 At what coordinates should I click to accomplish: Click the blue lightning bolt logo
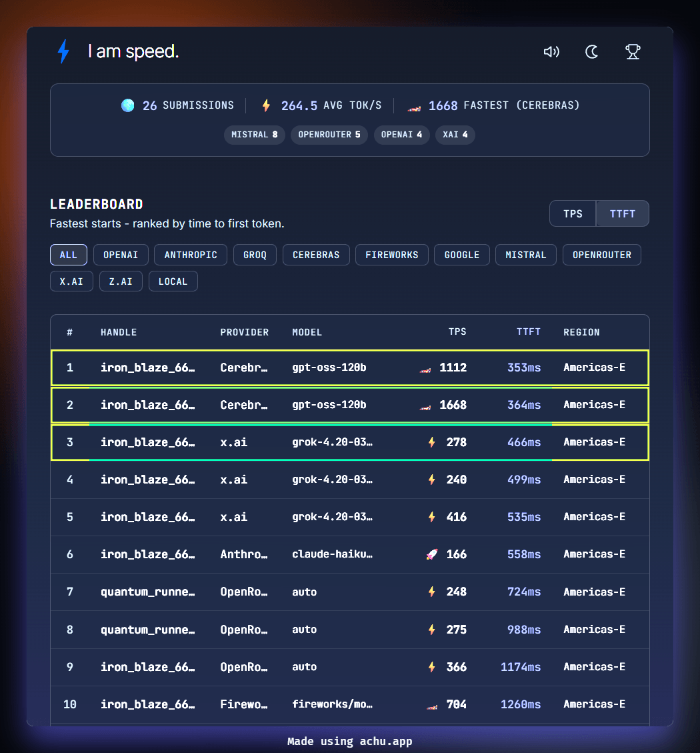63,51
